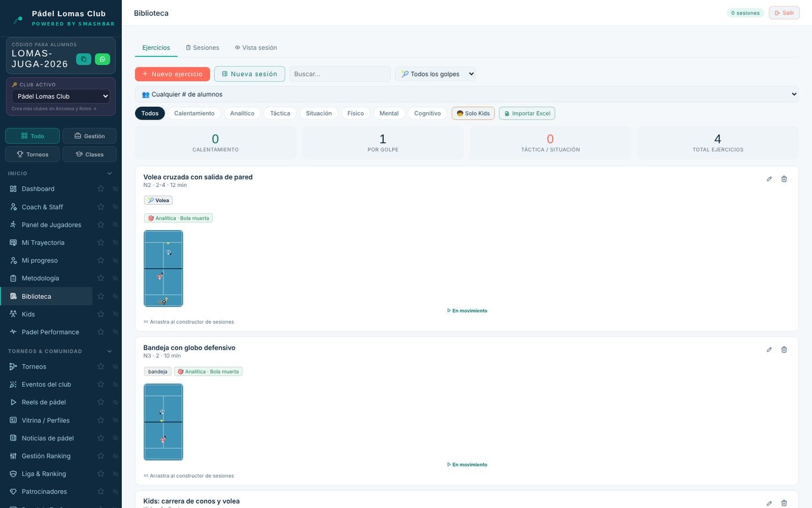Open the Cualquier # de alumnos dropdown
The height and width of the screenshot is (508, 812).
(x=467, y=94)
